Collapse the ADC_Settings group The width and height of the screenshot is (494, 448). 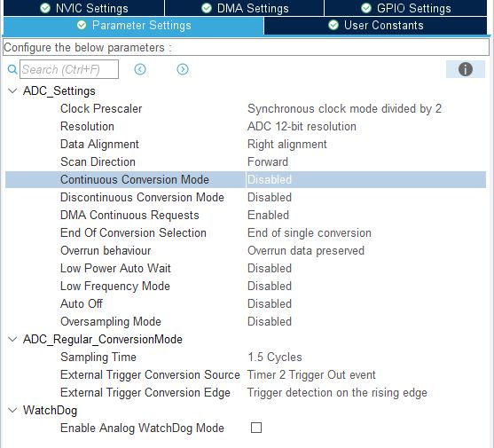[12, 91]
